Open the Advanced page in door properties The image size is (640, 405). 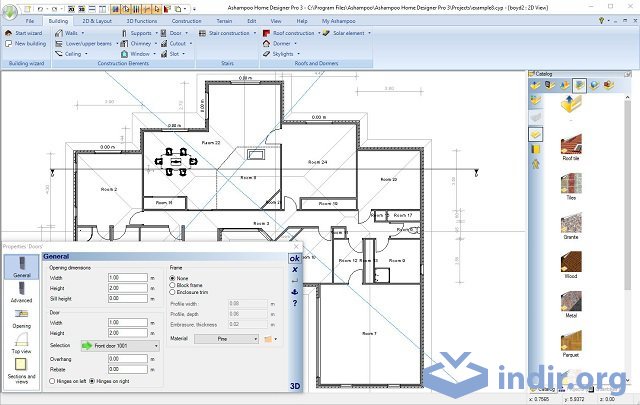click(x=21, y=292)
